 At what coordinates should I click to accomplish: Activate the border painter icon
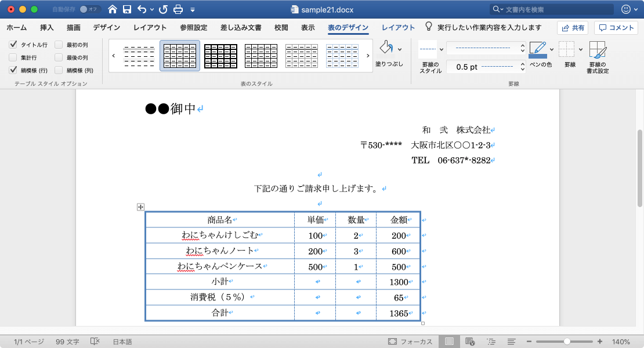tap(598, 50)
